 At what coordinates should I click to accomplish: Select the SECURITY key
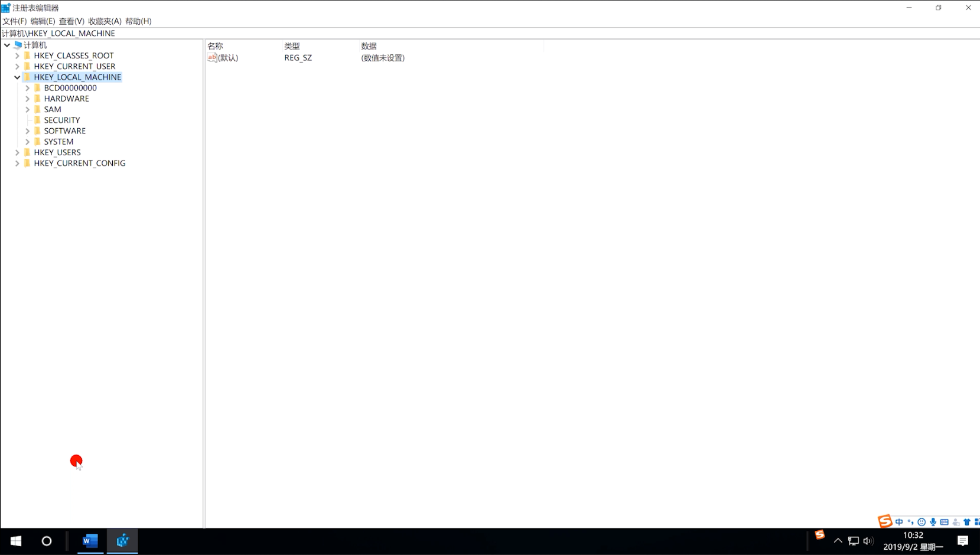(62, 120)
